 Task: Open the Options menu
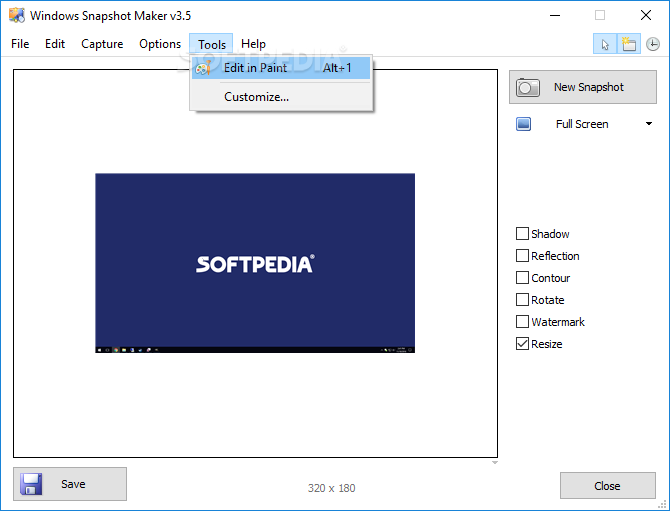click(x=160, y=44)
